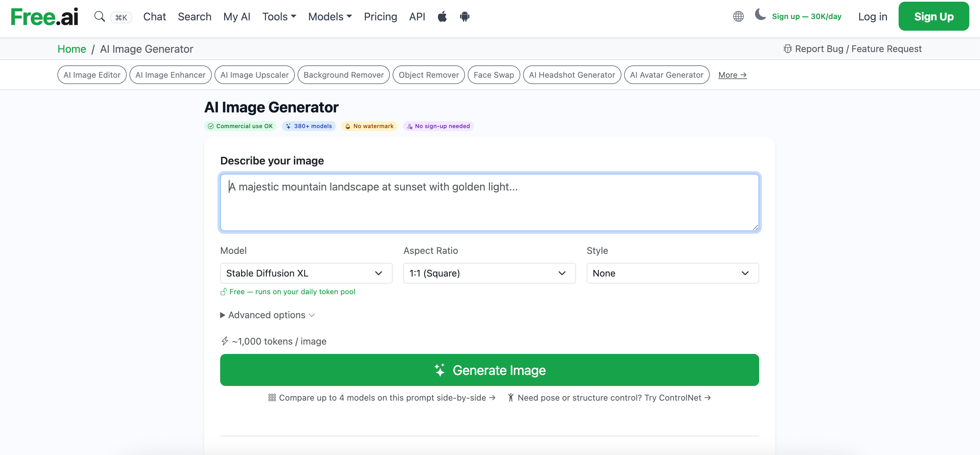Click the More tools link
This screenshot has width=980, height=455.
[x=732, y=75]
